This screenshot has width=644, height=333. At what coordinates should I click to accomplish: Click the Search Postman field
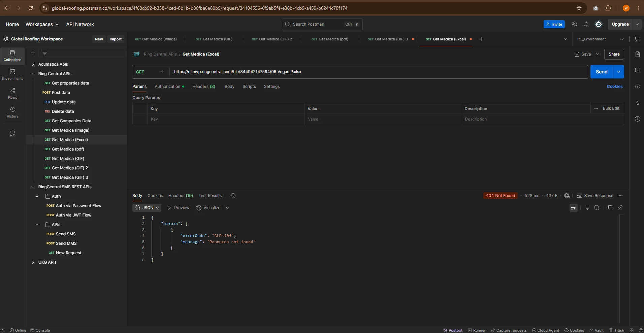pyautogui.click(x=322, y=24)
